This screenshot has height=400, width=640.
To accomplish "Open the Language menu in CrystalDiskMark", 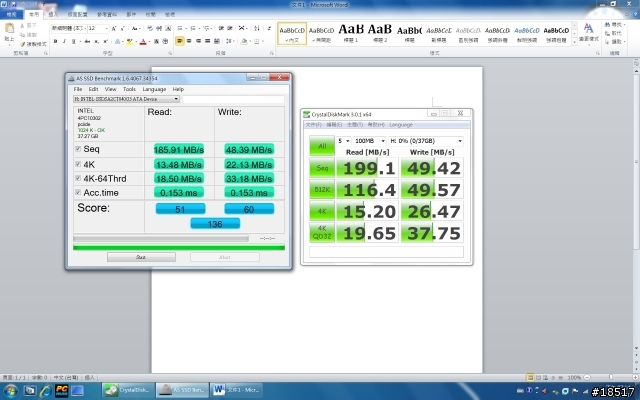I will tap(401, 125).
